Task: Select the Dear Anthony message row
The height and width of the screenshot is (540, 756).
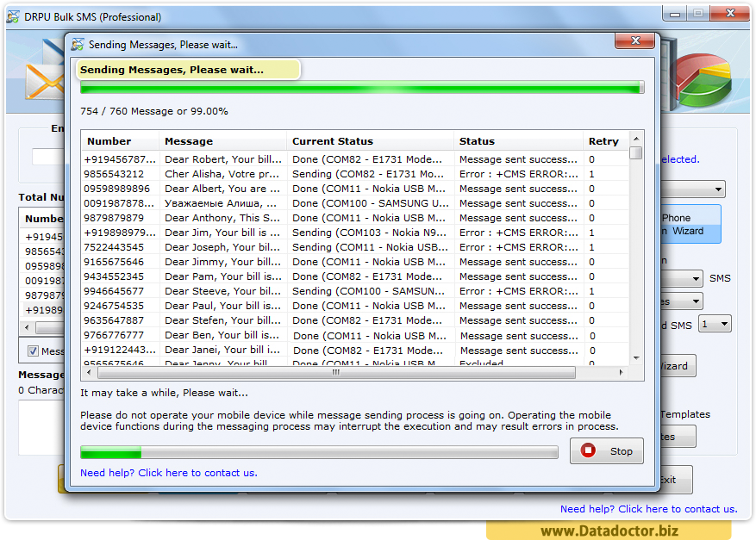Action: [x=355, y=218]
